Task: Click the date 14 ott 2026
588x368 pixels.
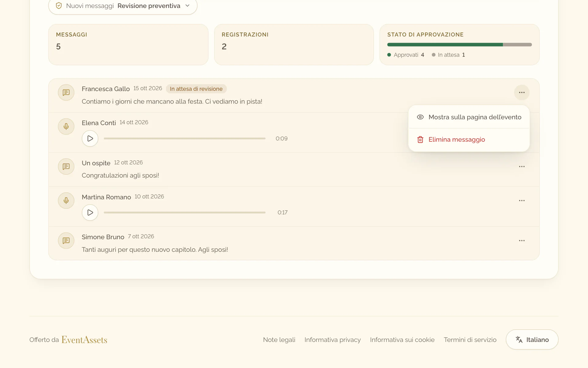Action: 134,122
